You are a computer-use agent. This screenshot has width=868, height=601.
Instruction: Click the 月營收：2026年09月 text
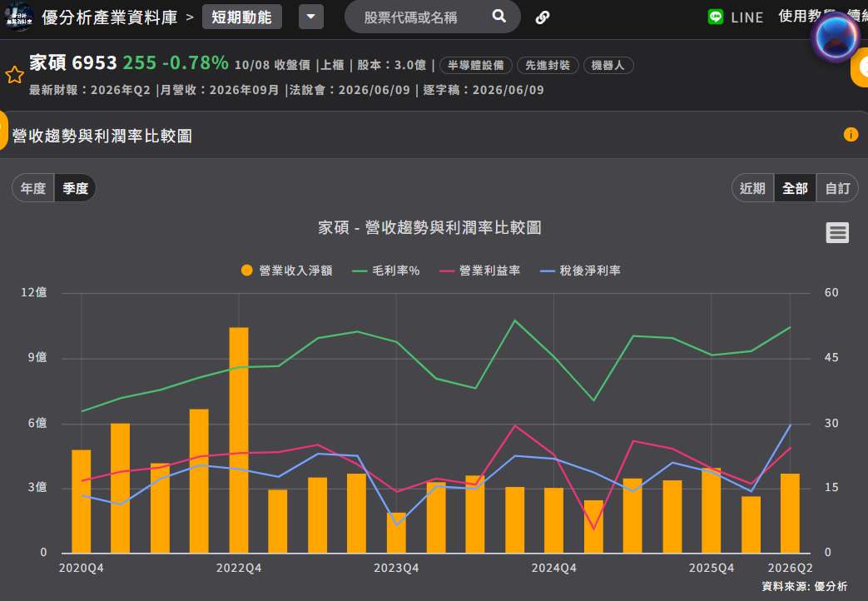coord(220,90)
